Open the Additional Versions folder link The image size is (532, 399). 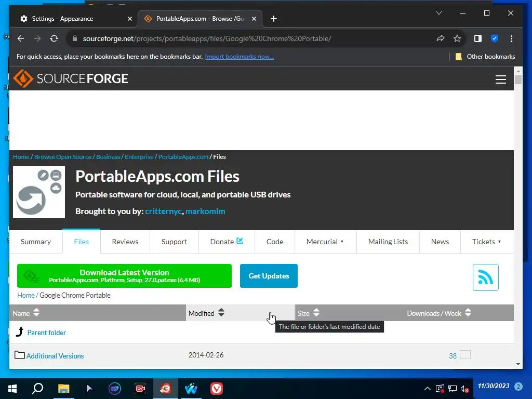[x=55, y=356]
